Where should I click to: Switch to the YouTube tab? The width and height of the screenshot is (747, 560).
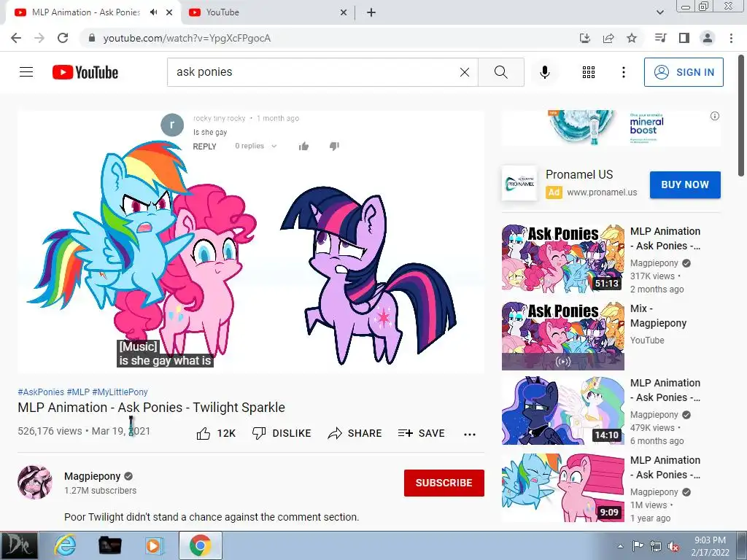(x=267, y=12)
